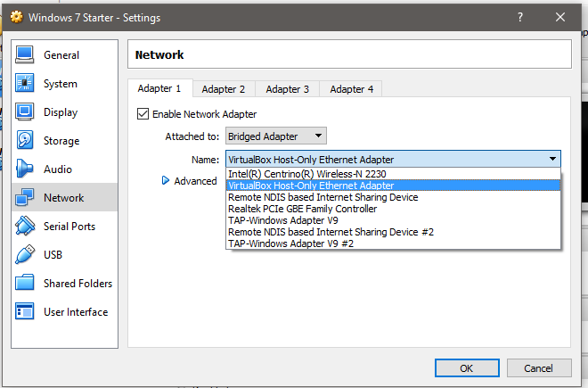Click OK to save settings
The height and width of the screenshot is (388, 588).
(467, 368)
